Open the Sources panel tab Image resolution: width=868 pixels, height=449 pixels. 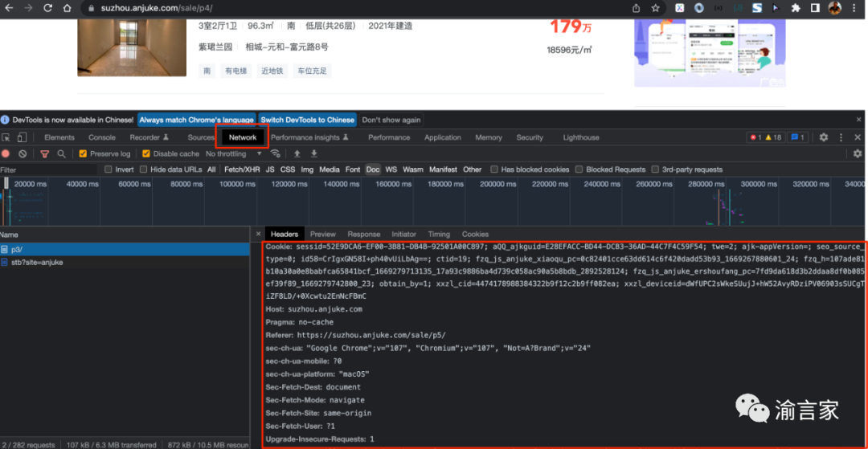200,137
